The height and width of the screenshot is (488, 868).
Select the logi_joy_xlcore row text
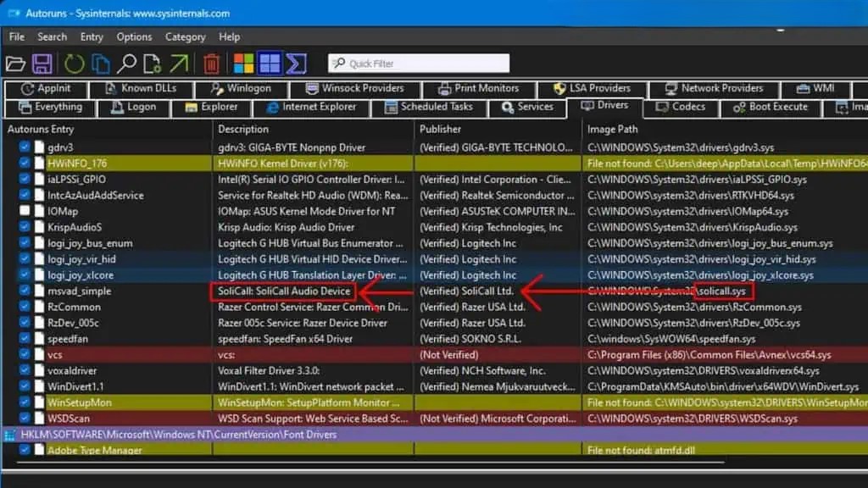81,275
